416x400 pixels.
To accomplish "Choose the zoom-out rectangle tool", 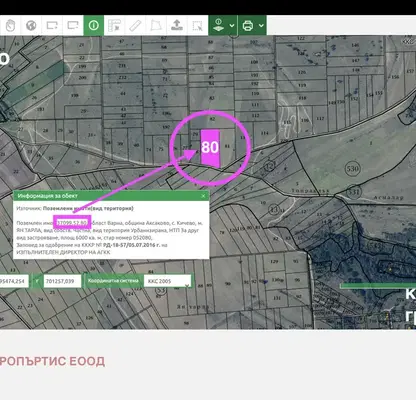I will pos(73,25).
